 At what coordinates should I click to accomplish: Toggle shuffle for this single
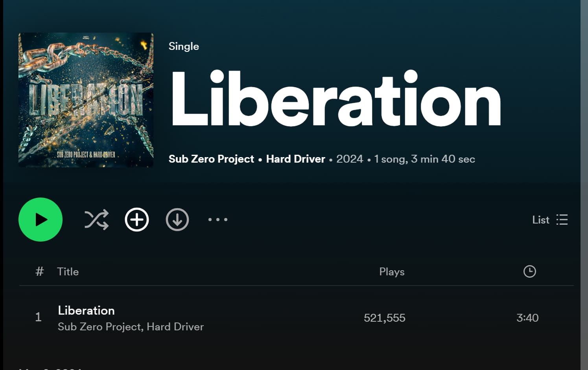[x=96, y=220]
